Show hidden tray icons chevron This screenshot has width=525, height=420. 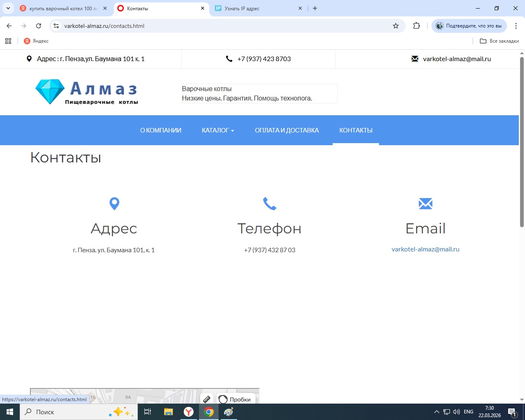[x=437, y=412]
